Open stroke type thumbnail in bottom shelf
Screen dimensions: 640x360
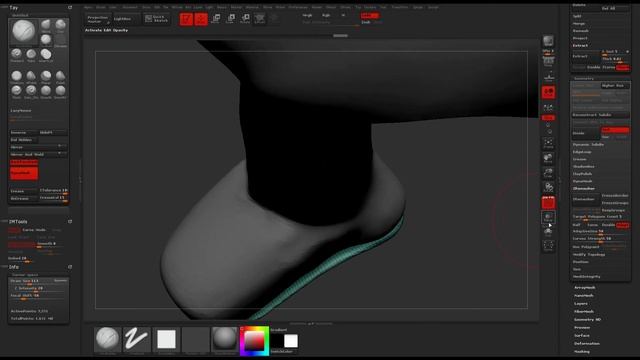[137, 339]
